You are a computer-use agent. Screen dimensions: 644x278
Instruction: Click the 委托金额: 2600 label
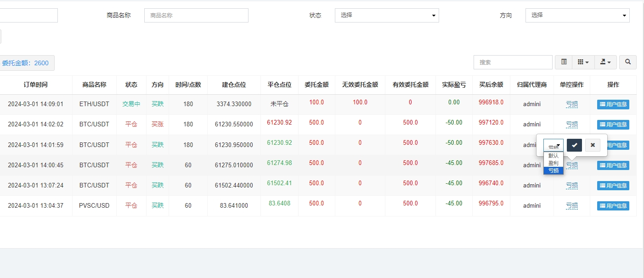click(25, 63)
